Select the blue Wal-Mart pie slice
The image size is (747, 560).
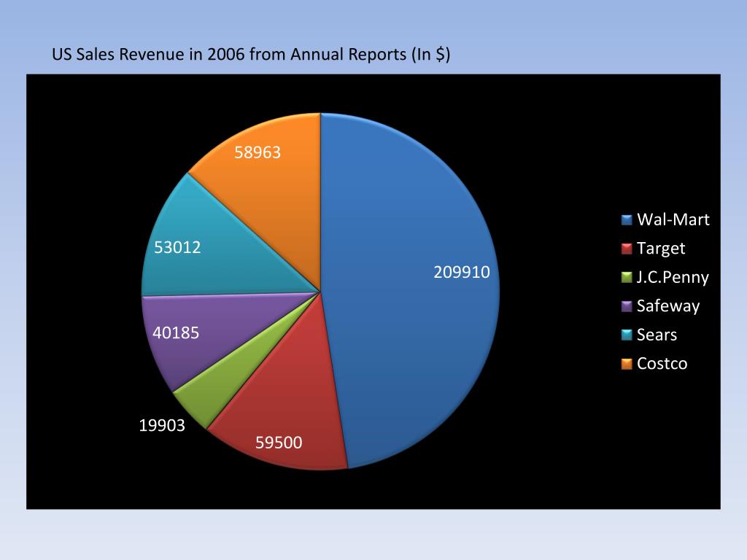pyautogui.click(x=410, y=290)
